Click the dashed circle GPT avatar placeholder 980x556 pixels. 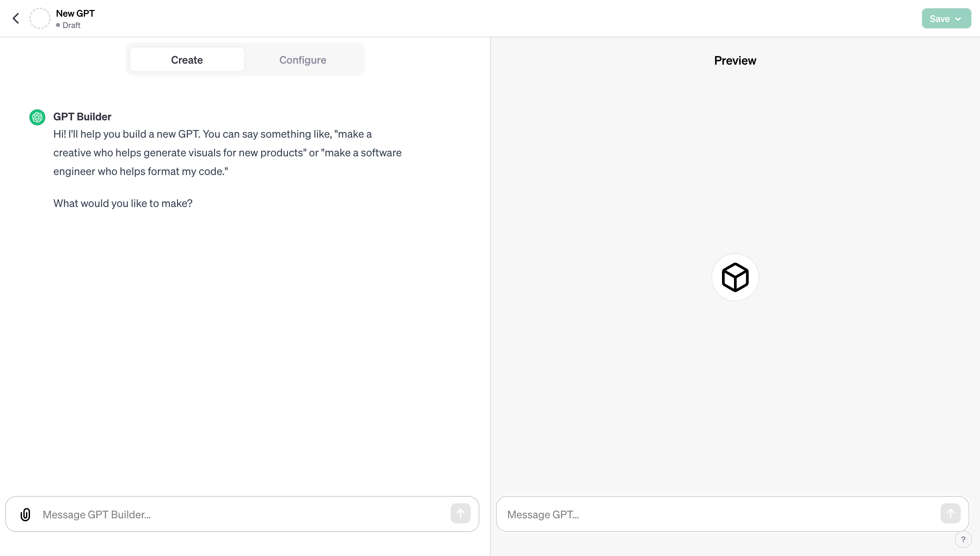point(40,18)
